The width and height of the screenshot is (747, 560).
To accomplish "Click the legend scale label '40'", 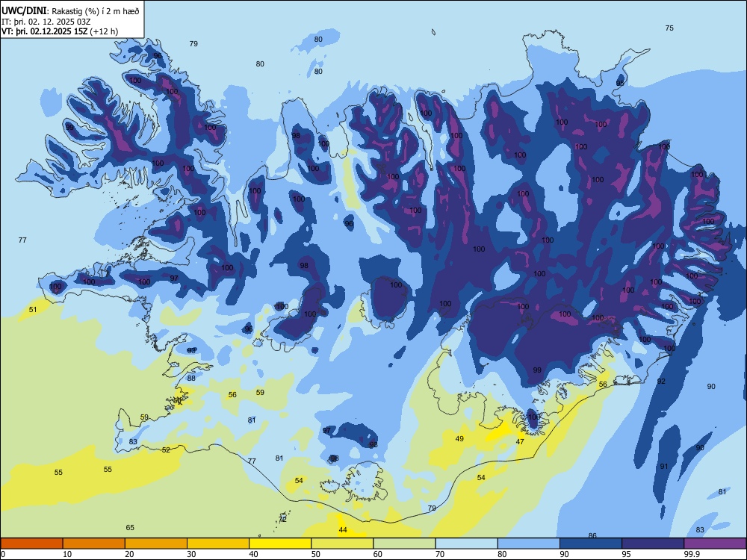I will pyautogui.click(x=253, y=554).
